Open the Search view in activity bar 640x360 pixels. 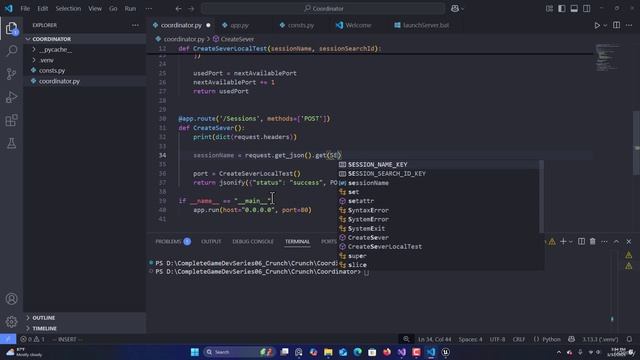(11, 51)
